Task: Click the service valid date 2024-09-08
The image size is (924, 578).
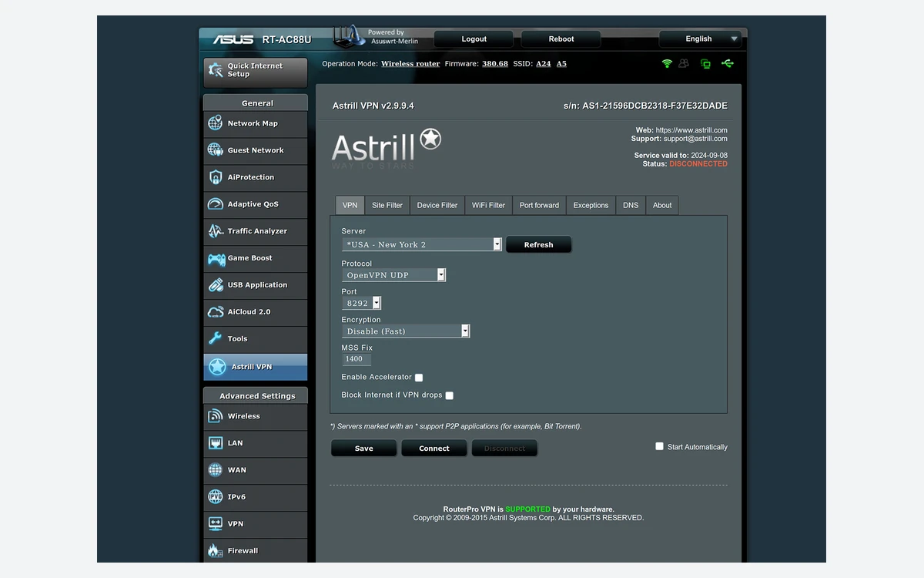Action: click(709, 156)
